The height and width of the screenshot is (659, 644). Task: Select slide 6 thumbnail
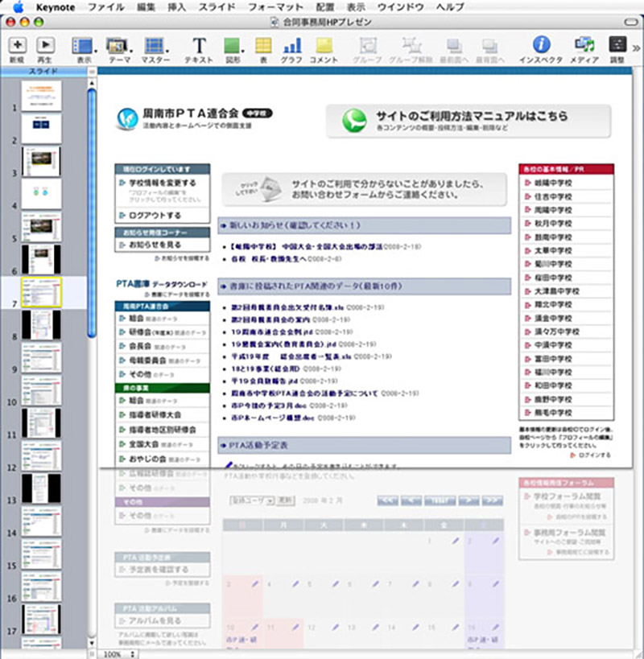click(41, 259)
